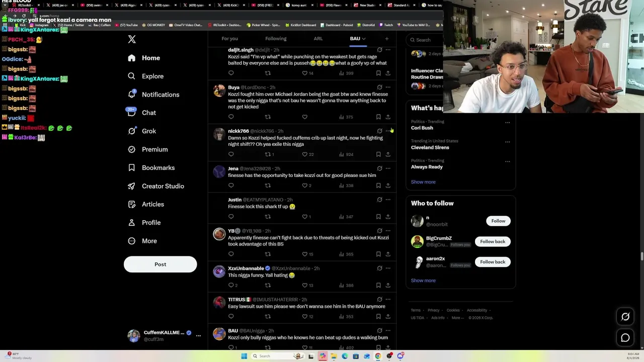Like the YB post
Viewport: 644px width, 362px height.
[x=305, y=254]
